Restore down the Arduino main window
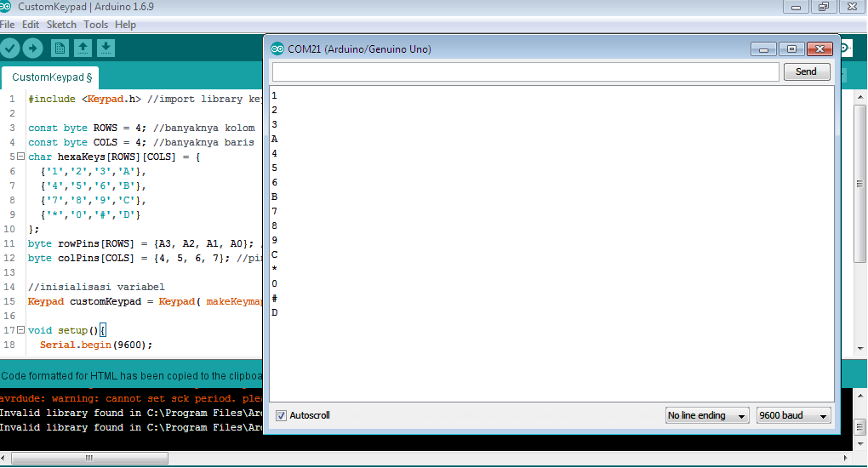The image size is (868, 468). (x=824, y=7)
